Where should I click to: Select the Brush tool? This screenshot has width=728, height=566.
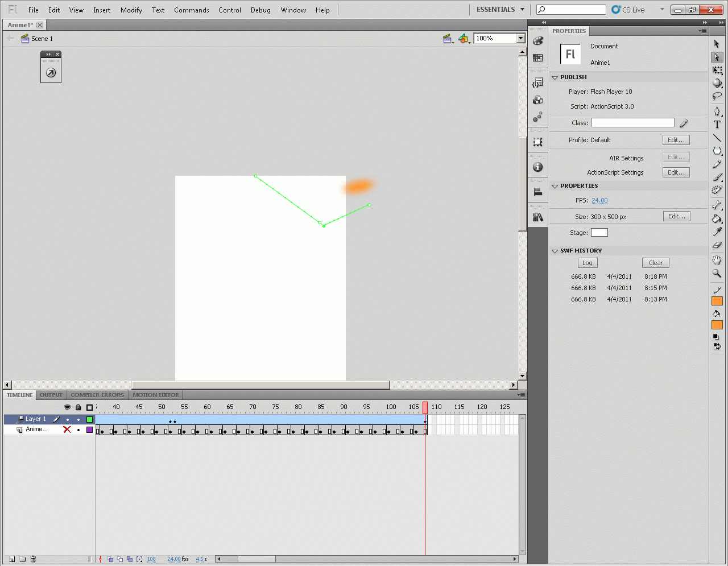coord(717,177)
